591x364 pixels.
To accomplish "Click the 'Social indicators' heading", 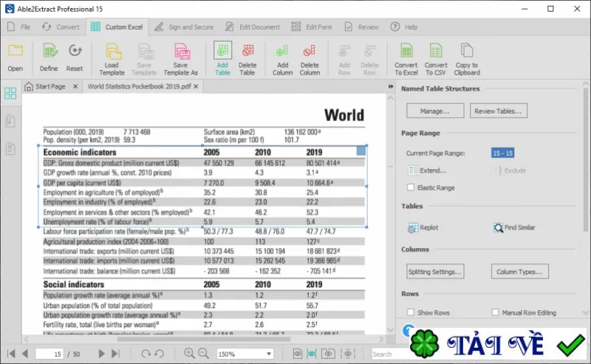I will click(73, 284).
